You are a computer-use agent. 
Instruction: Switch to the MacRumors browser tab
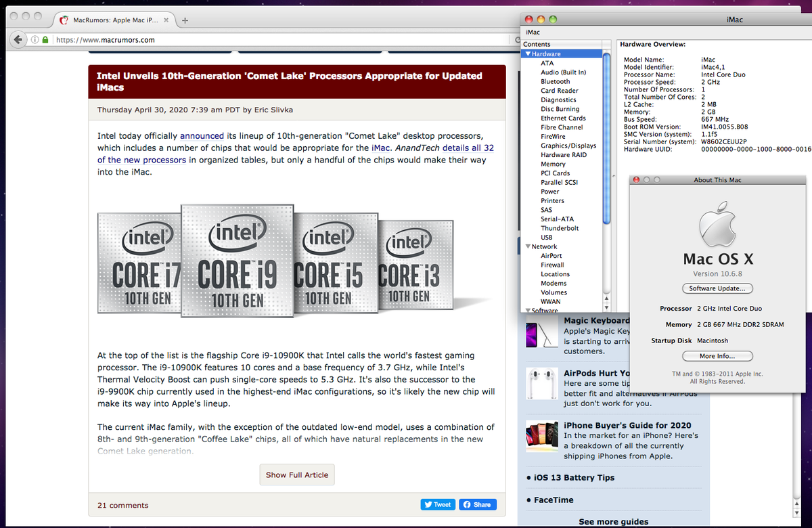pyautogui.click(x=112, y=20)
